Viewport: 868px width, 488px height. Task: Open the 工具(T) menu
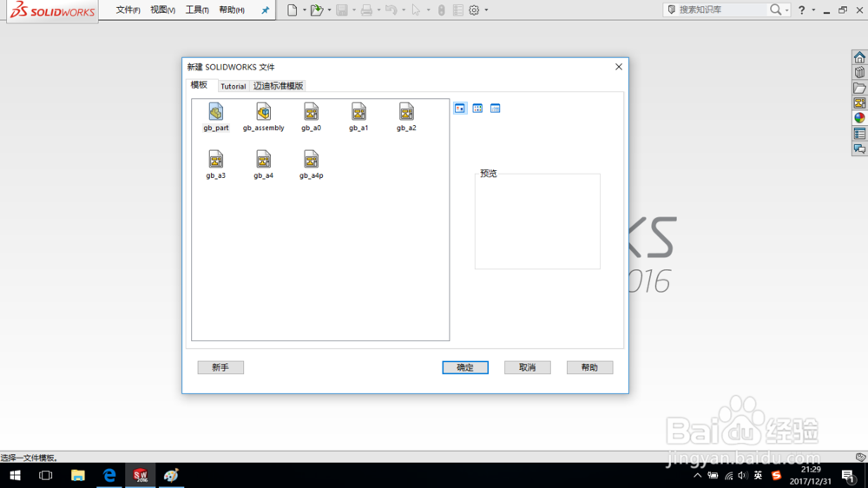pyautogui.click(x=197, y=10)
